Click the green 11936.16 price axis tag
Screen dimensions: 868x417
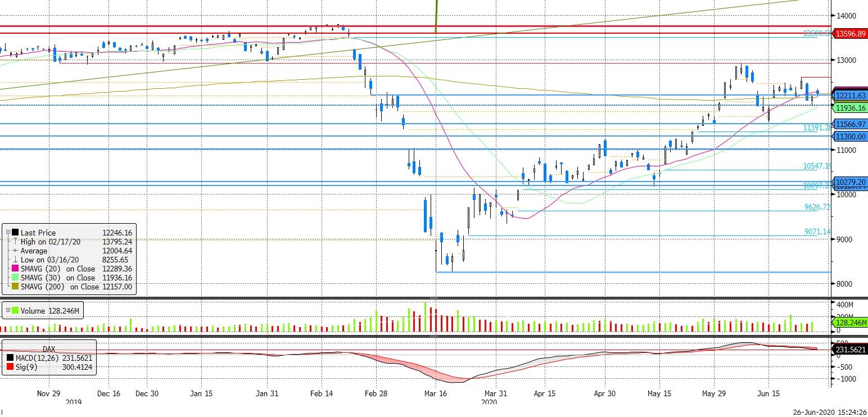851,107
